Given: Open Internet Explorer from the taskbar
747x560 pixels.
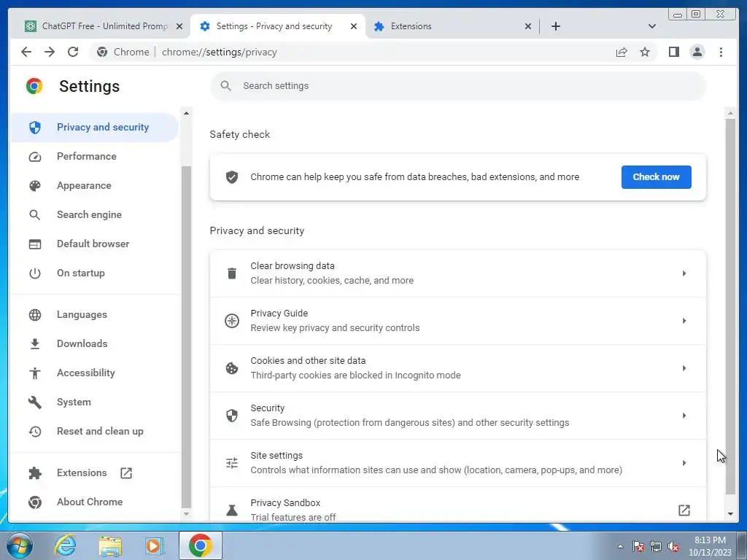Looking at the screenshot, I should coord(65,545).
